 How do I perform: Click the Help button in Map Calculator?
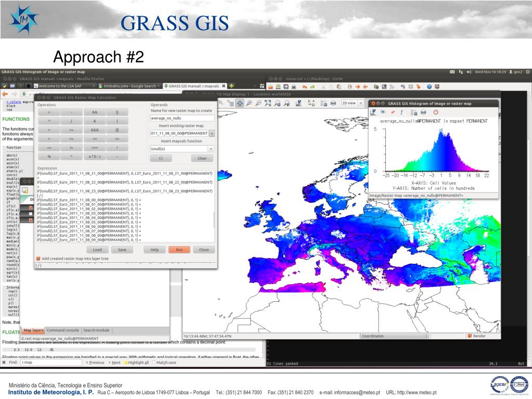[155, 250]
